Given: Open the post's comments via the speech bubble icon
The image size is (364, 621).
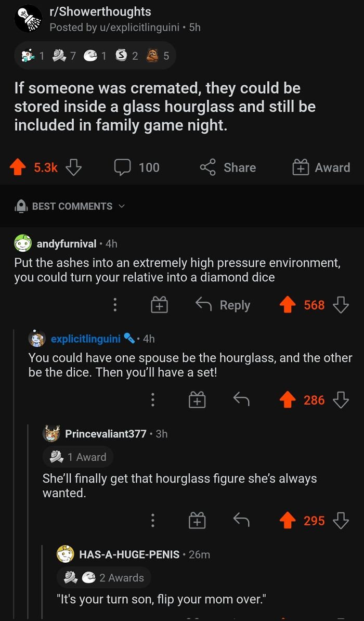Looking at the screenshot, I should click(x=123, y=167).
